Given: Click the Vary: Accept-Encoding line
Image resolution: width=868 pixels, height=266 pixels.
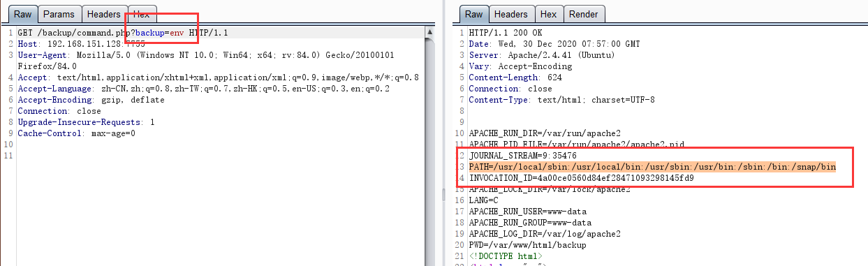Looking at the screenshot, I should (520, 66).
